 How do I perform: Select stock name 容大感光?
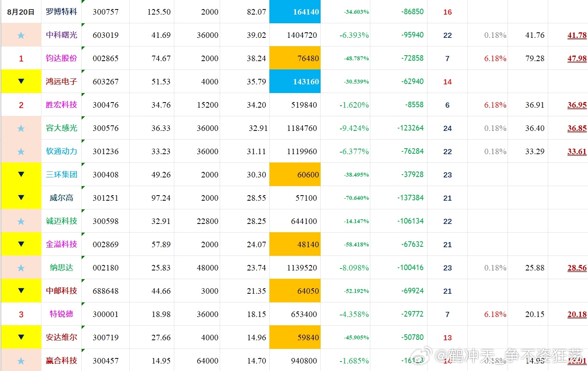(x=62, y=128)
